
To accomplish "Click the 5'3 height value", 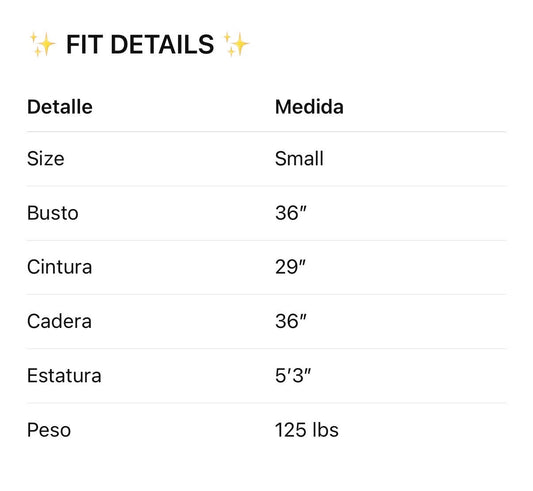I will pos(293,376).
